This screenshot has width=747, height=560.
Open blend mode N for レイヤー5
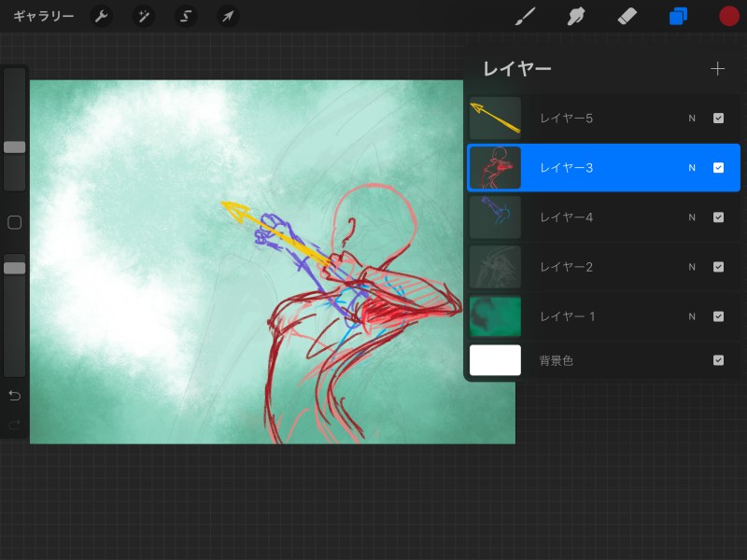pyautogui.click(x=692, y=119)
